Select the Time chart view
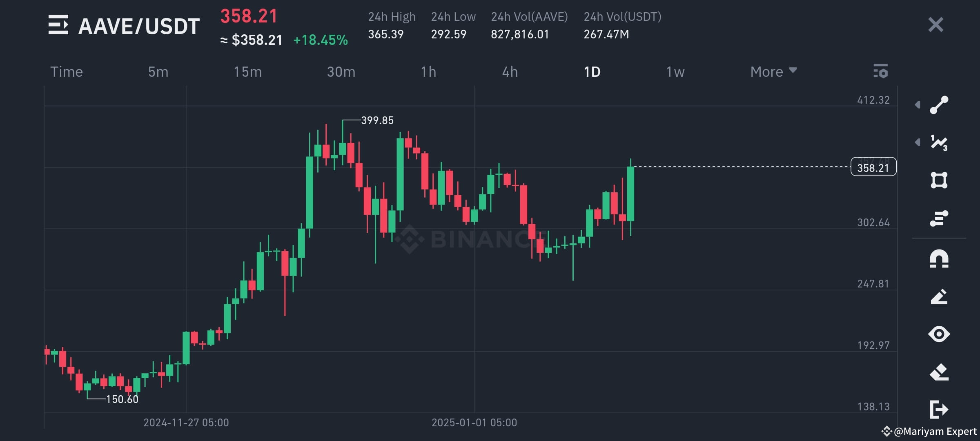 pyautogui.click(x=67, y=71)
